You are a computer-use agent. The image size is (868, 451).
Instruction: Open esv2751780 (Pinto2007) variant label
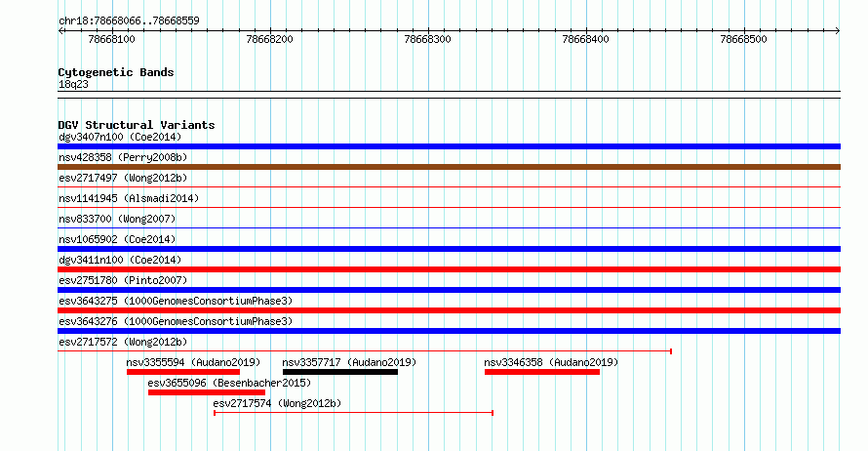click(123, 280)
